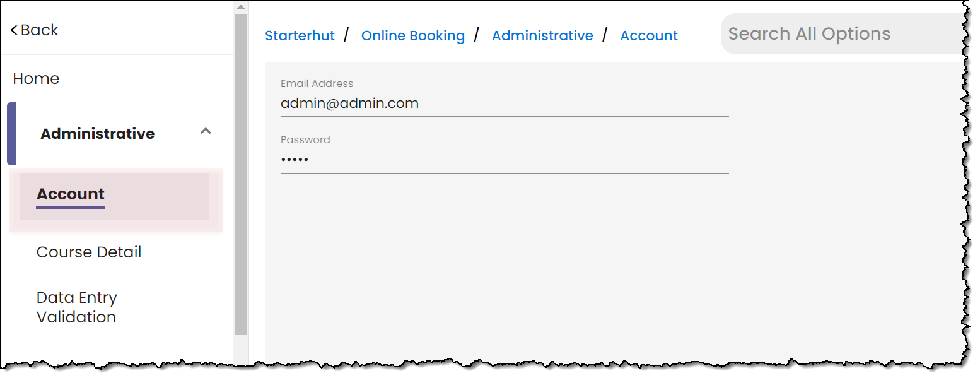The height and width of the screenshot is (378, 980).
Task: Click the Account breadcrumb link
Action: (649, 36)
